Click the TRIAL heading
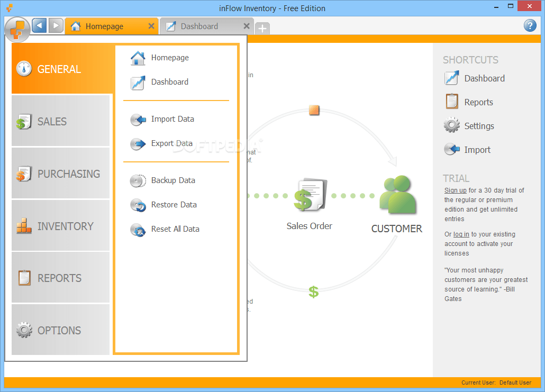 456,179
